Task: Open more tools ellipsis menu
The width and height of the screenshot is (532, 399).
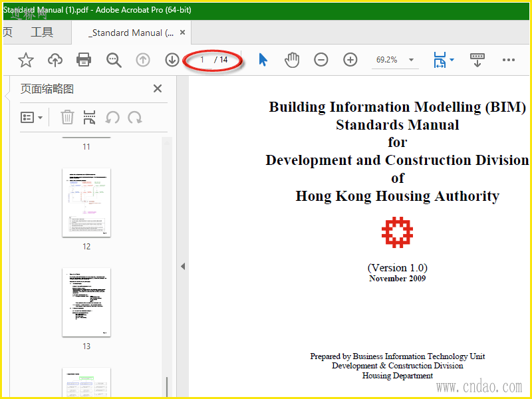Action: 509,60
